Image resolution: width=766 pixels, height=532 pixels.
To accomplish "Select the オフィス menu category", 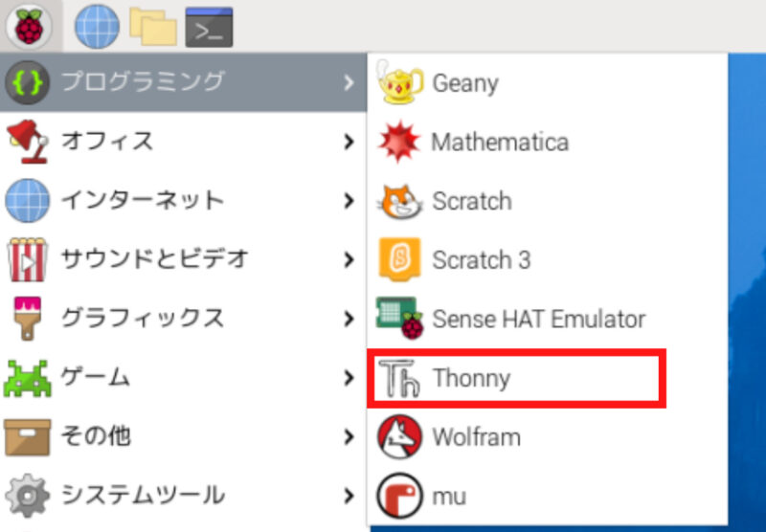I will pos(183,142).
